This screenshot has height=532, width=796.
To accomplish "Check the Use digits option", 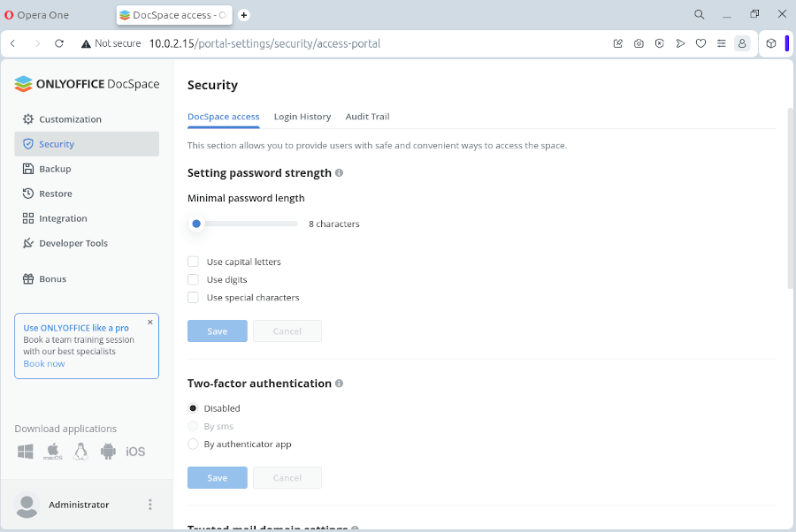I will coord(193,279).
